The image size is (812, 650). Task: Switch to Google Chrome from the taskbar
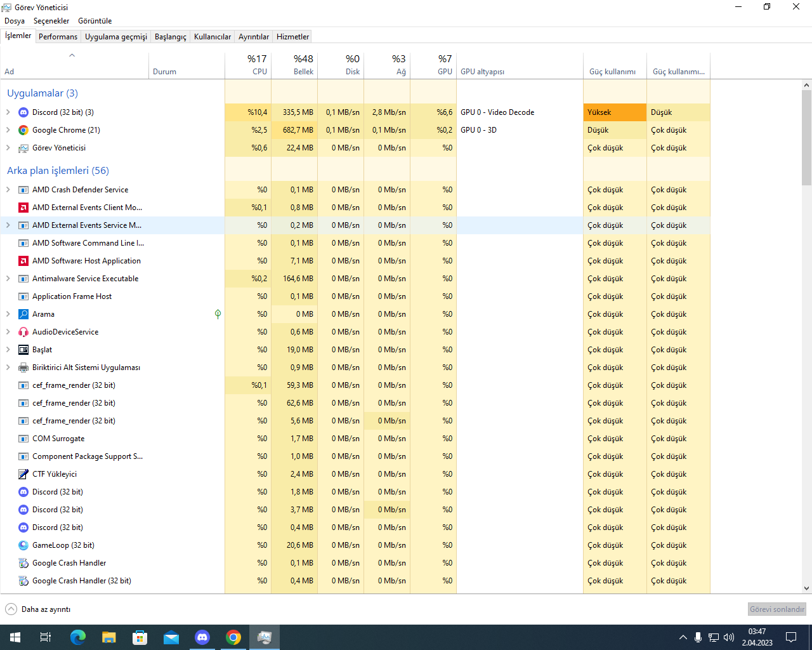(x=233, y=637)
